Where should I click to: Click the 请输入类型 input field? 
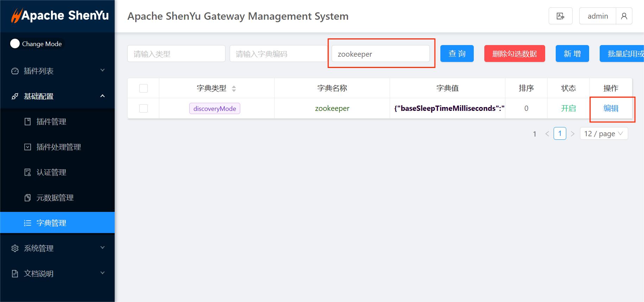(x=176, y=54)
